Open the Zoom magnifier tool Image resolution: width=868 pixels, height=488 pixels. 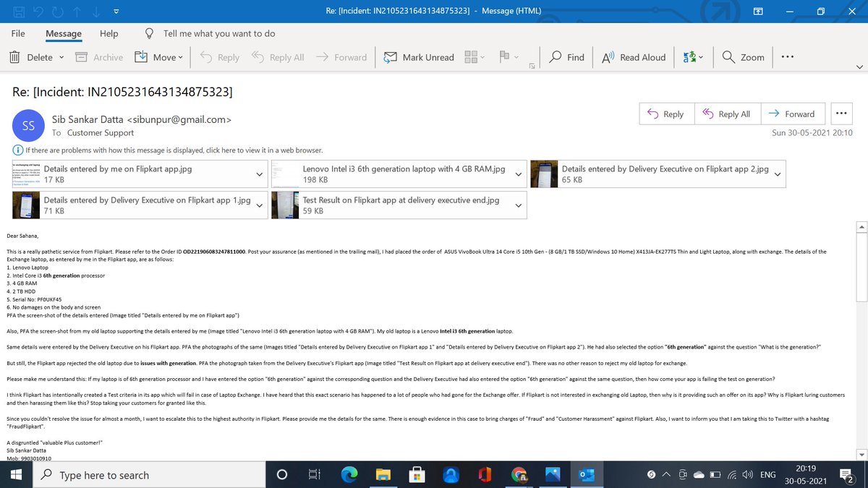pyautogui.click(x=743, y=57)
